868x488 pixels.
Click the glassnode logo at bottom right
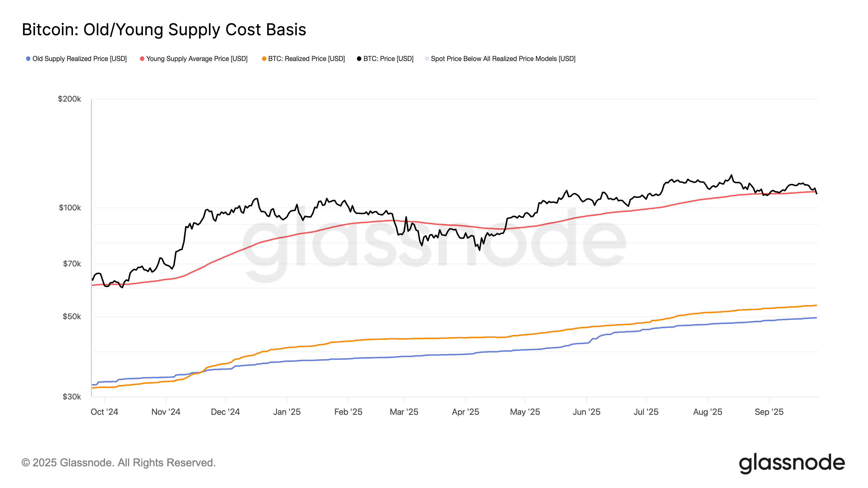click(792, 463)
